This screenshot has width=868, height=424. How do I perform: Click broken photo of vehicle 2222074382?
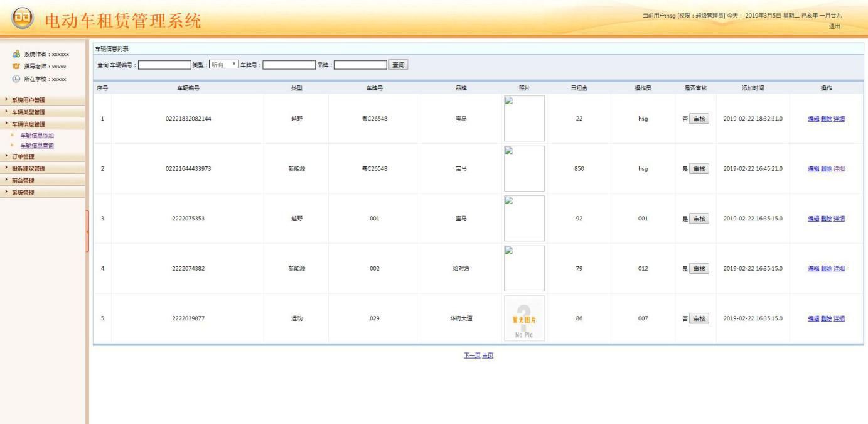524,268
